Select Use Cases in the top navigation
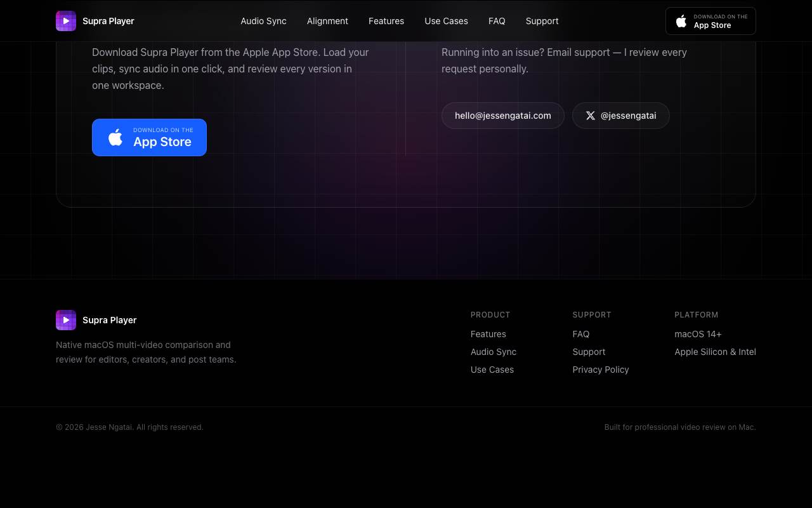 click(x=446, y=21)
